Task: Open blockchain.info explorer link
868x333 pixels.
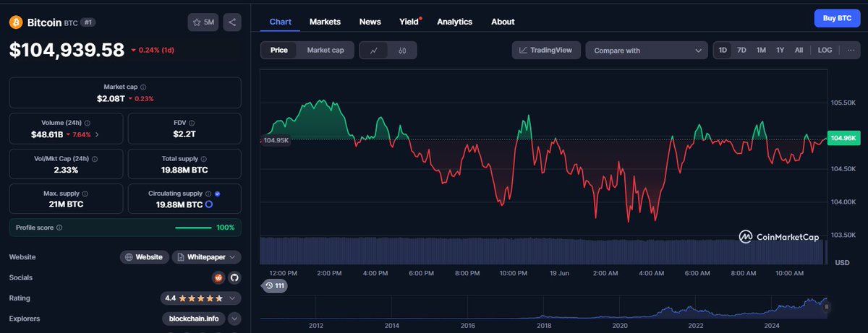Action: 193,319
